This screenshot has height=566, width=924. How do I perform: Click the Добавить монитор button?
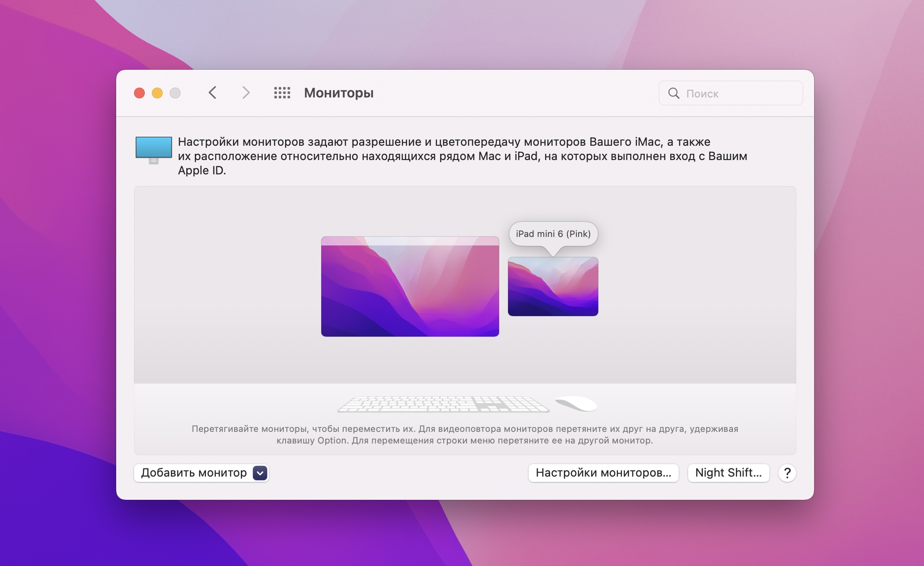[201, 473]
